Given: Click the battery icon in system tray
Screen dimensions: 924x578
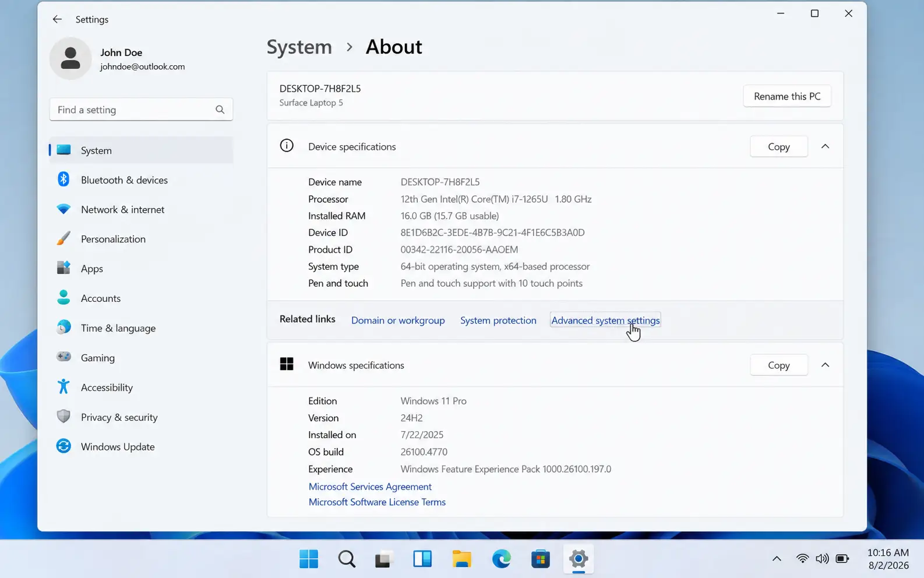Looking at the screenshot, I should [842, 559].
